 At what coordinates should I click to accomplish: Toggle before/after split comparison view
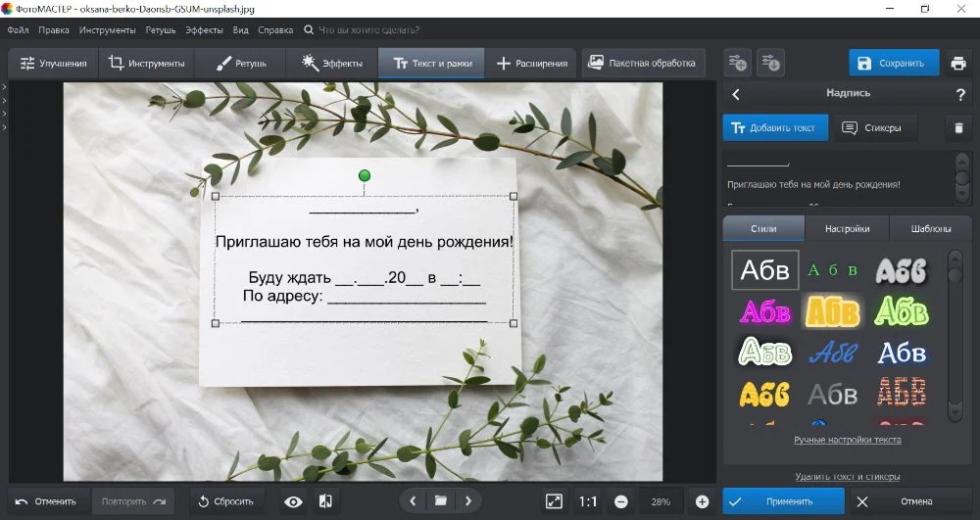coord(326,501)
